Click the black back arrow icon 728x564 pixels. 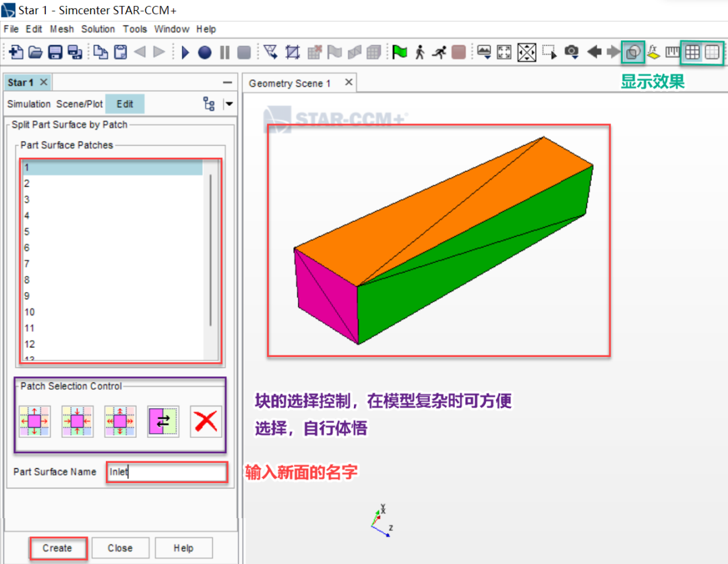pyautogui.click(x=595, y=51)
